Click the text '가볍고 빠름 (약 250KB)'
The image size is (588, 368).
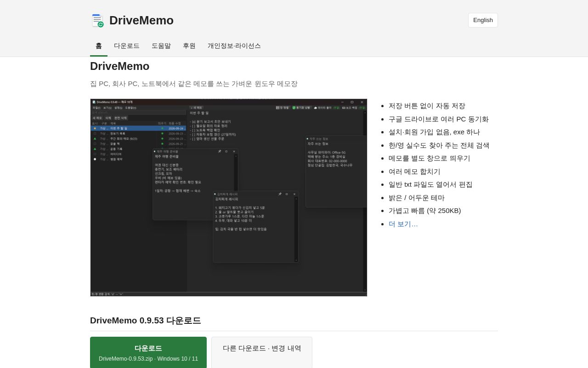tap(425, 211)
